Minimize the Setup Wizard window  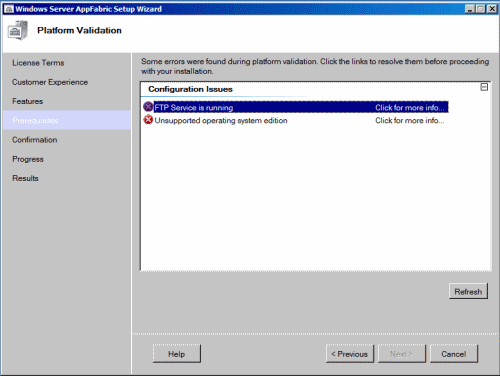coord(470,9)
